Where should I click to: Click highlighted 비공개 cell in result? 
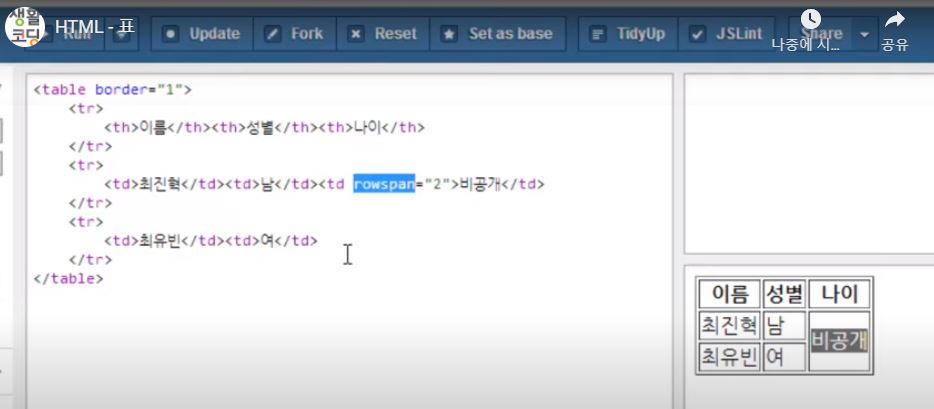click(x=839, y=341)
